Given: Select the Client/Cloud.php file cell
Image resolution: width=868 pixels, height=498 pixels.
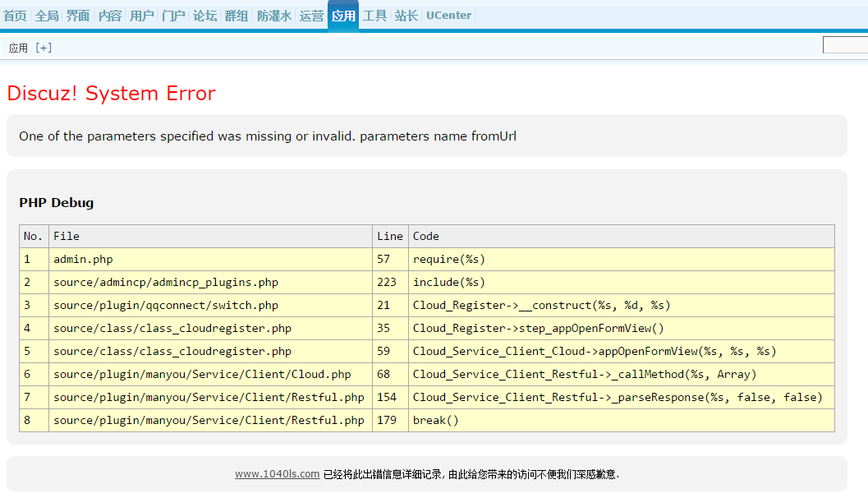Looking at the screenshot, I should click(x=210, y=375).
